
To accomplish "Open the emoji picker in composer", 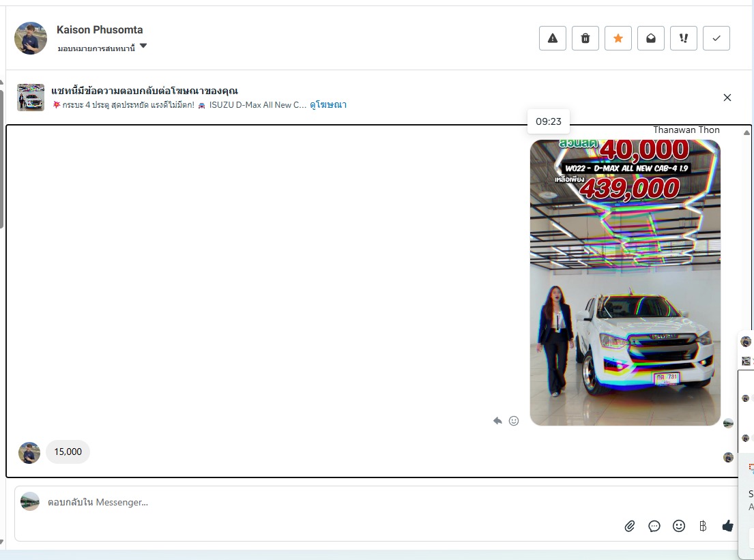I will click(x=678, y=526).
